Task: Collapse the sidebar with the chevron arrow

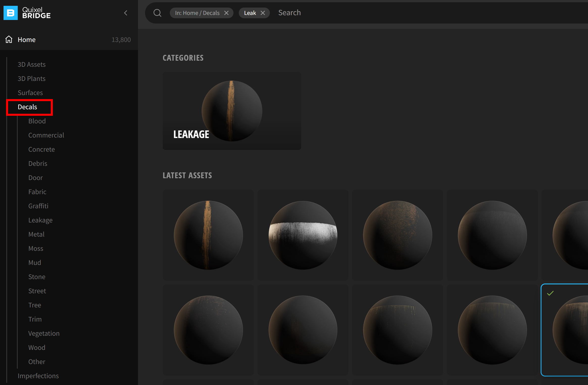Action: coord(126,13)
